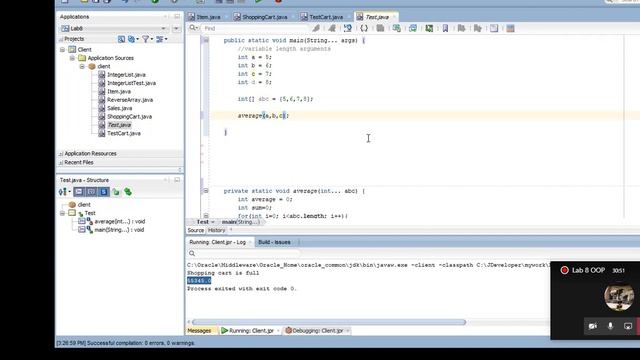Open the Find search options dropdown

(193, 28)
